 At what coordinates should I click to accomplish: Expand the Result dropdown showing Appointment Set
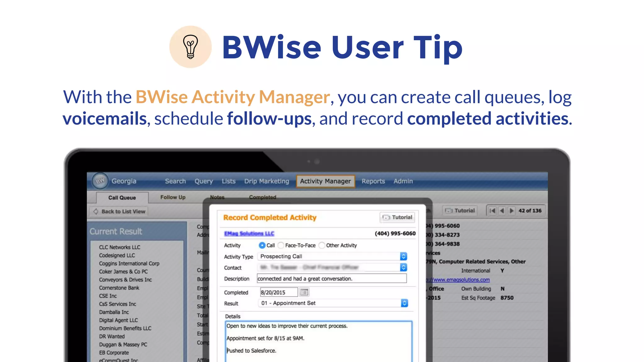tap(404, 303)
